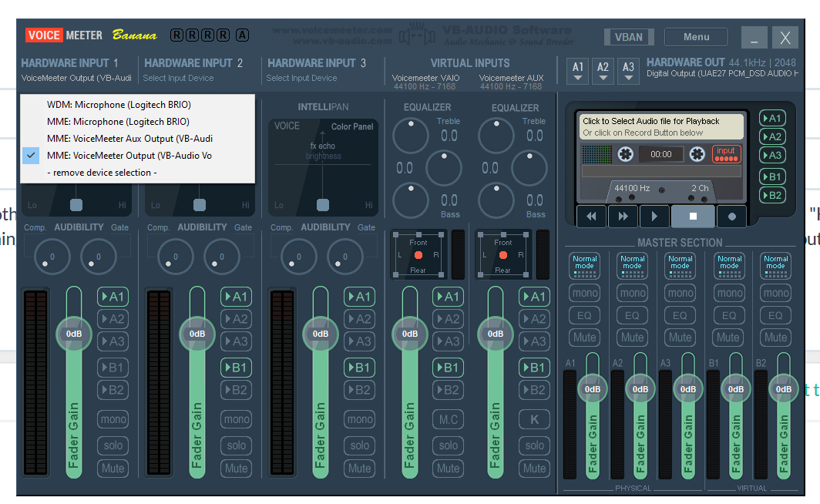This screenshot has height=504, width=820.
Task: Select WDM: Microphone (Logitech BRIO)
Action: tap(137, 105)
